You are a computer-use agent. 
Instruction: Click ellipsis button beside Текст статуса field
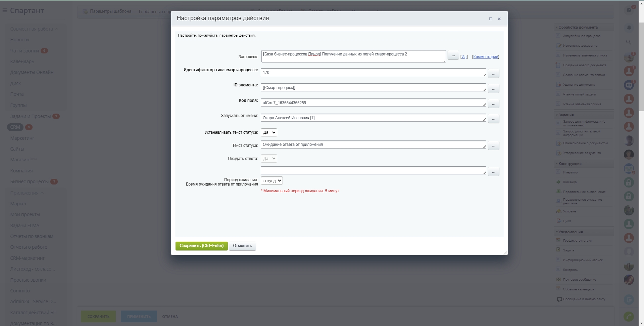[x=493, y=146]
